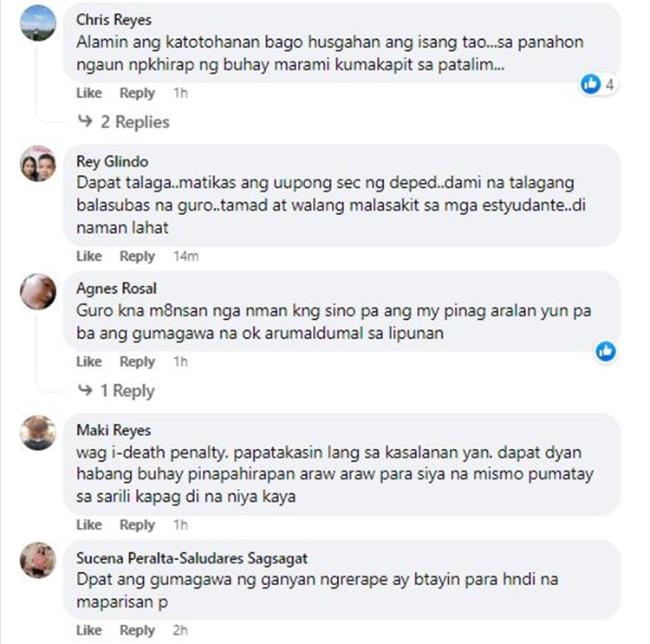
Task: Expand the 1 Reply under Agnes Rosal
Action: pos(127,391)
